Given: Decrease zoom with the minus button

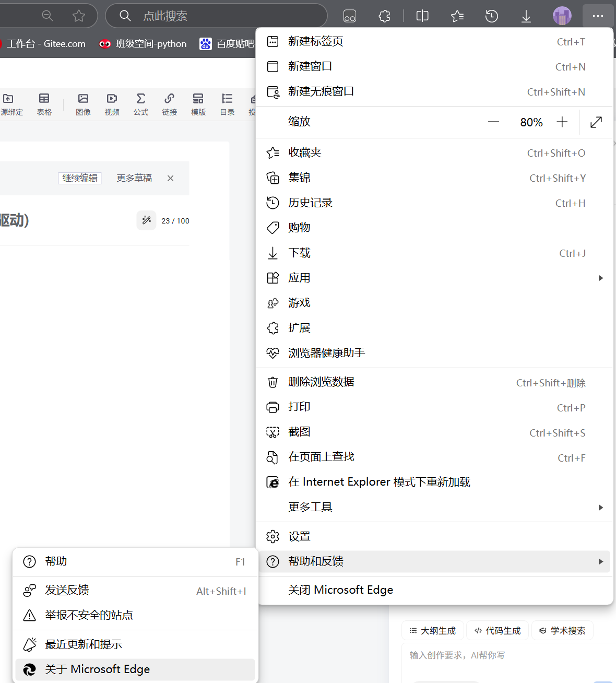Looking at the screenshot, I should tap(493, 122).
